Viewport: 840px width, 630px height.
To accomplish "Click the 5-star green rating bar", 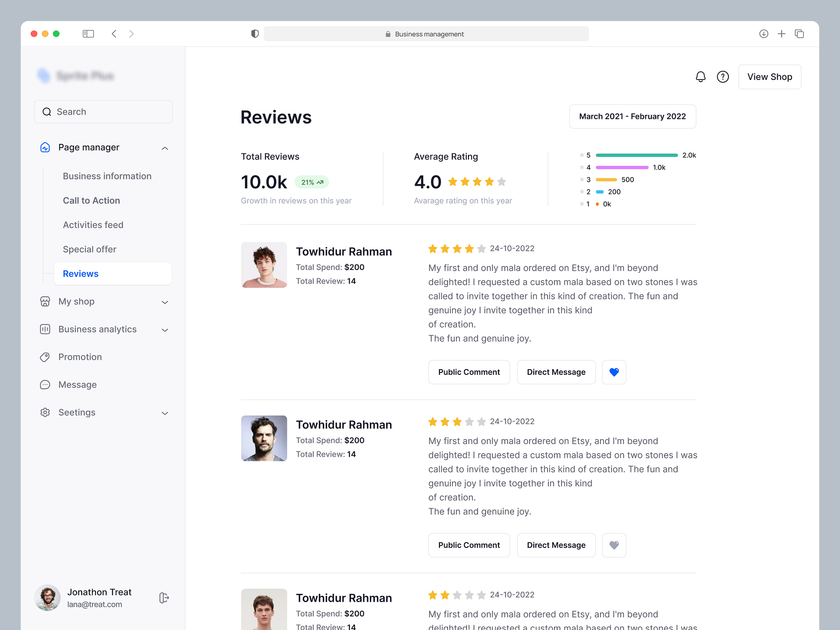I will tap(637, 155).
